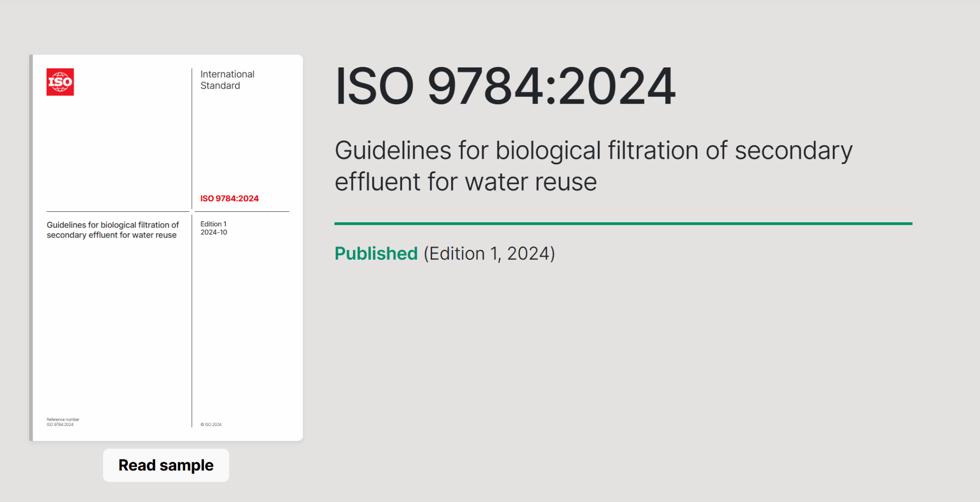Screen dimensions: 980x502
Task: Select the red ISO 9784:2024 cover reference
Action: pyautogui.click(x=229, y=198)
